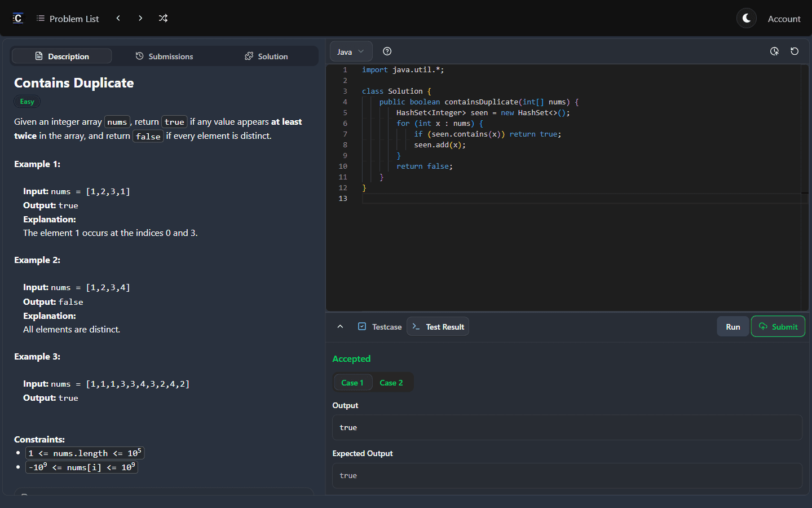Click the help question mark icon
The height and width of the screenshot is (508, 812).
point(387,51)
